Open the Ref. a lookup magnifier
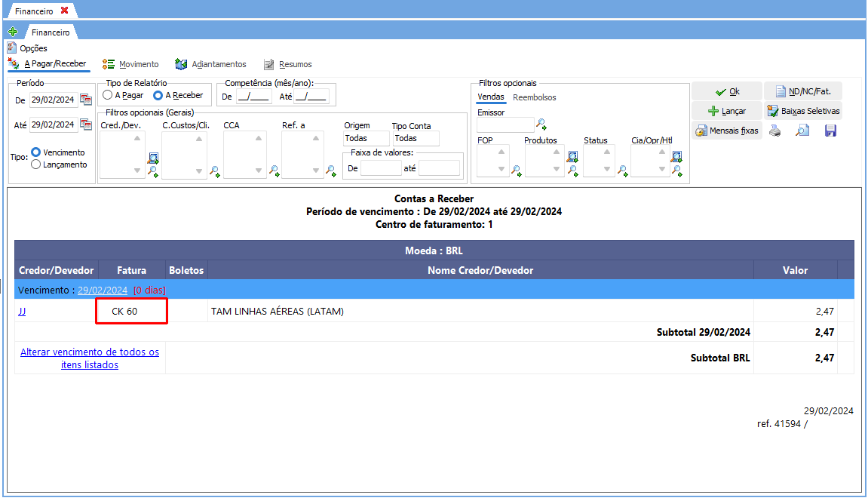The image size is (868, 501). [331, 171]
